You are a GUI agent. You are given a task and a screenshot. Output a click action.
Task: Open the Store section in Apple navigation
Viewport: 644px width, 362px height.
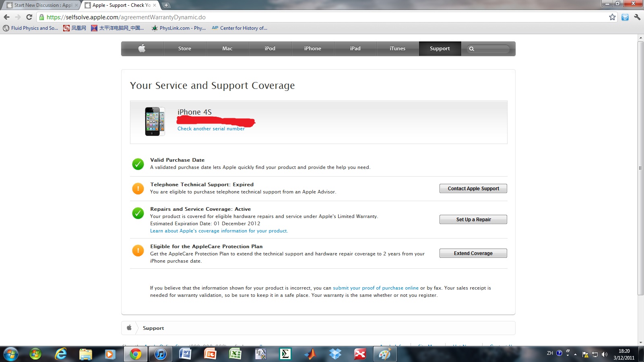[185, 49]
